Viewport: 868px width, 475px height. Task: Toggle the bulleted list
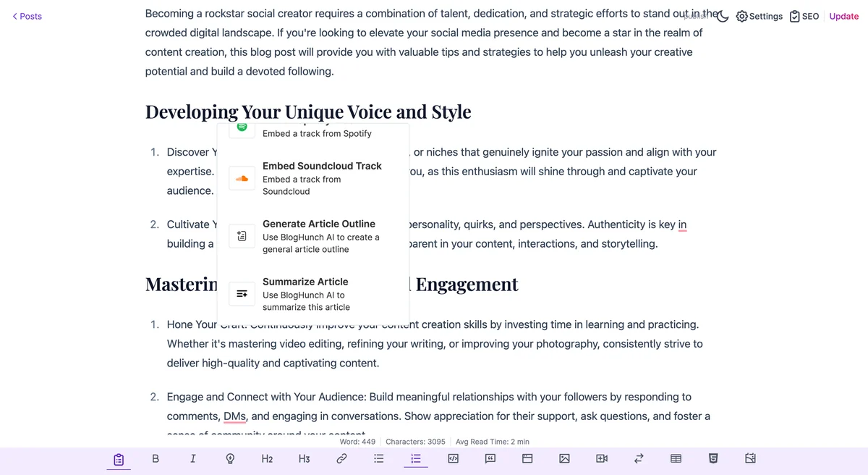tap(378, 458)
